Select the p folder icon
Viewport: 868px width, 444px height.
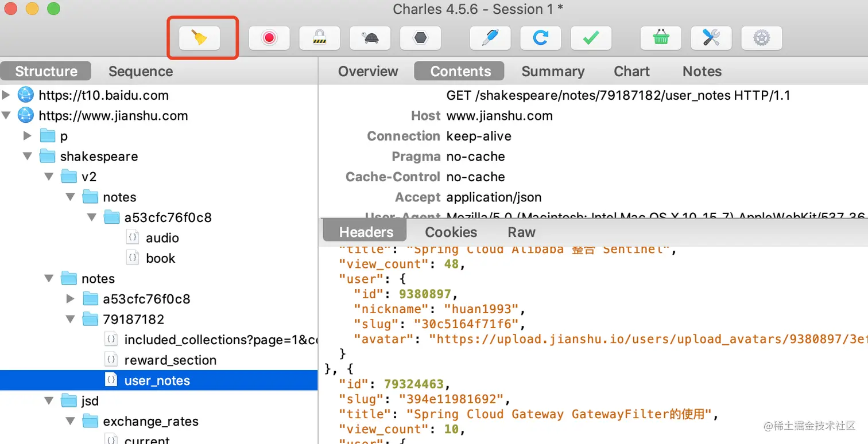pyautogui.click(x=48, y=136)
